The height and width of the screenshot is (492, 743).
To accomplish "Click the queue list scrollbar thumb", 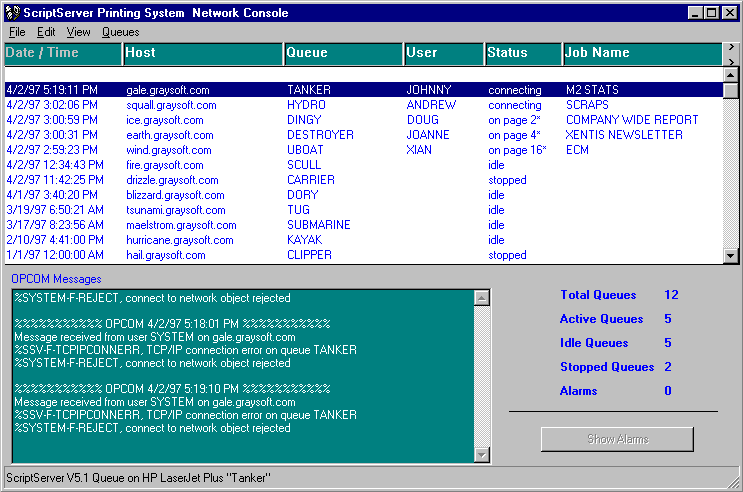I will tap(731, 90).
